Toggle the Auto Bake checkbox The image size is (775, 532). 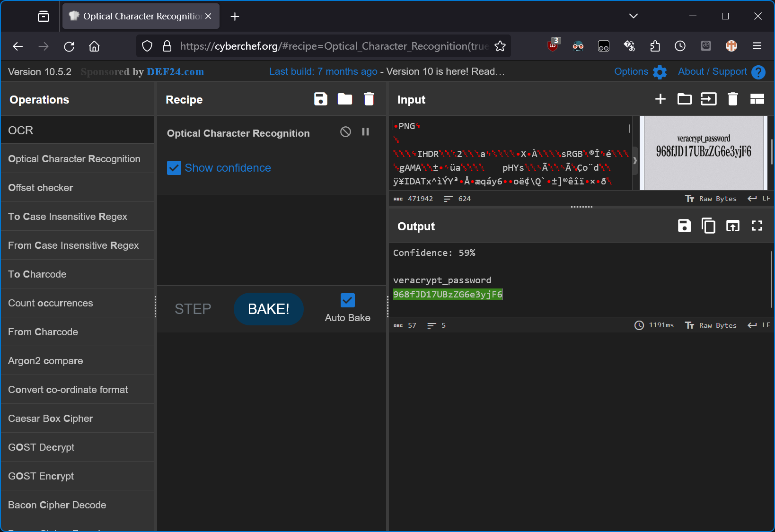pos(347,300)
